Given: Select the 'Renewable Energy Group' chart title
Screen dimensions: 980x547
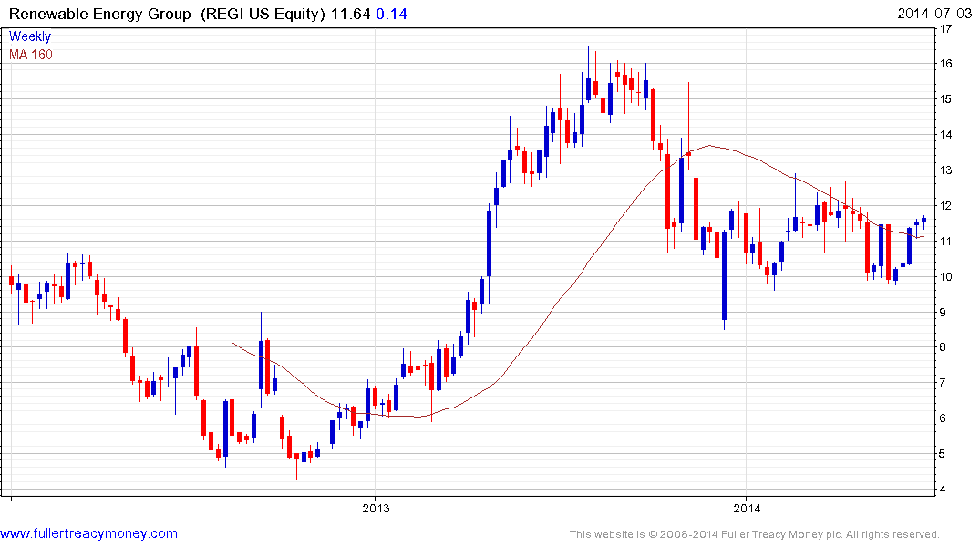Looking at the screenshot, I should pyautogui.click(x=100, y=14).
